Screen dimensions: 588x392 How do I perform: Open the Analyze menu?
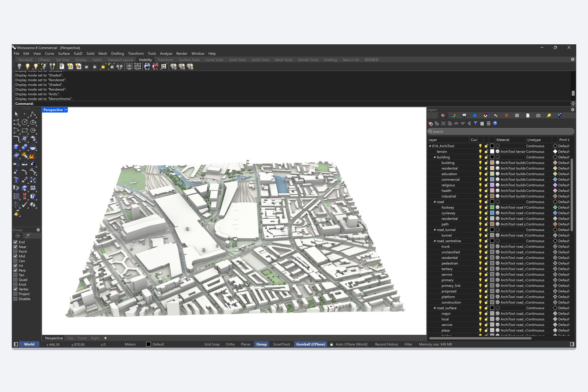coord(166,54)
